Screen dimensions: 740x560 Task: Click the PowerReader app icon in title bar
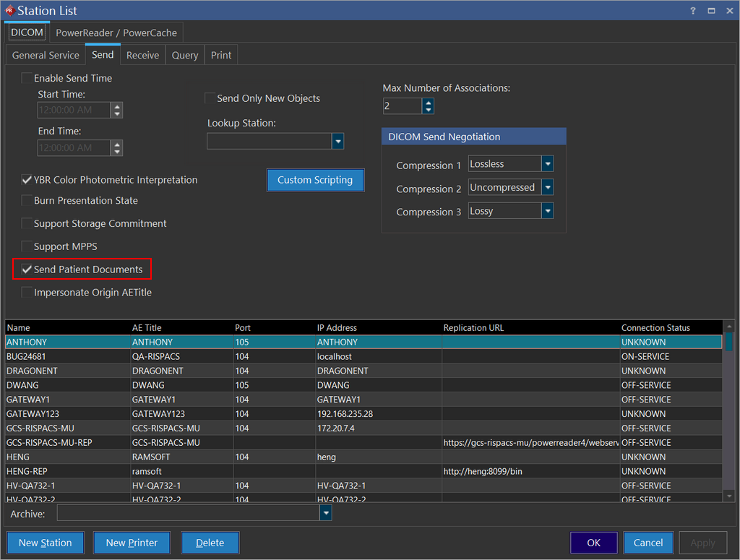pos(9,11)
